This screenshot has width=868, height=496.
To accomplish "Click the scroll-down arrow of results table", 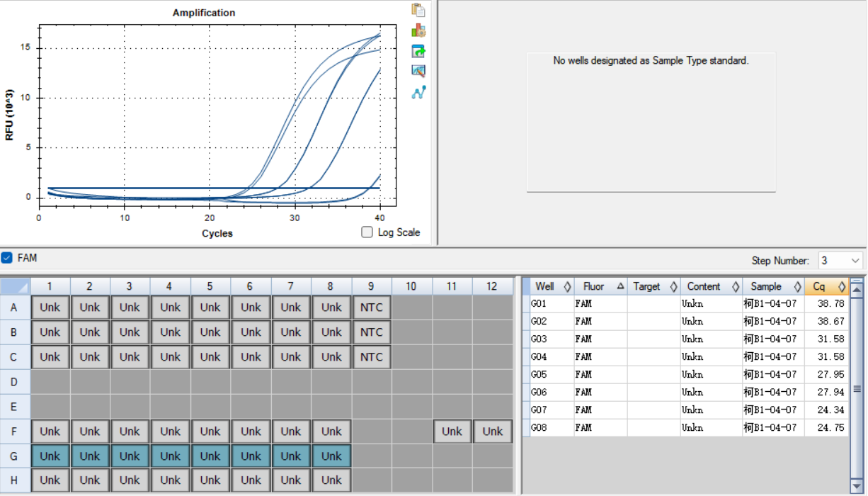I will [x=857, y=487].
